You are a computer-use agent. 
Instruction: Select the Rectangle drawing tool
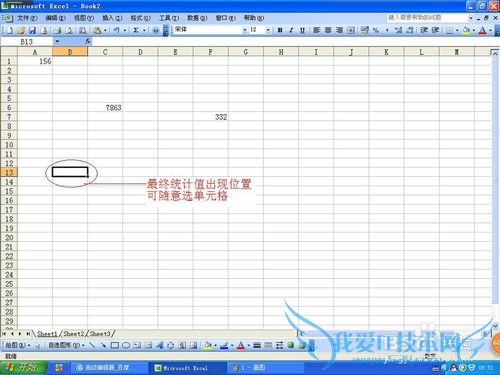coord(114,345)
